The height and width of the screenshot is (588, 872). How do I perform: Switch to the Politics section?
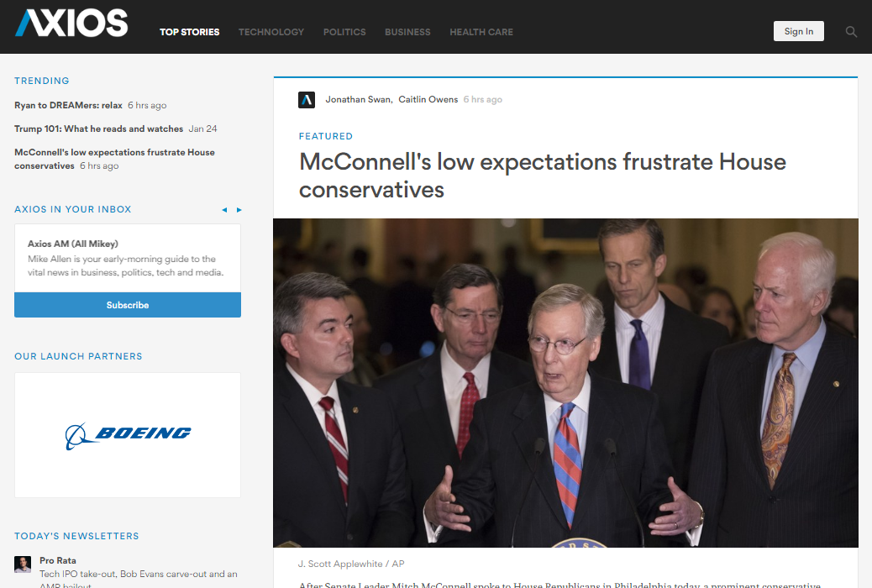click(344, 32)
